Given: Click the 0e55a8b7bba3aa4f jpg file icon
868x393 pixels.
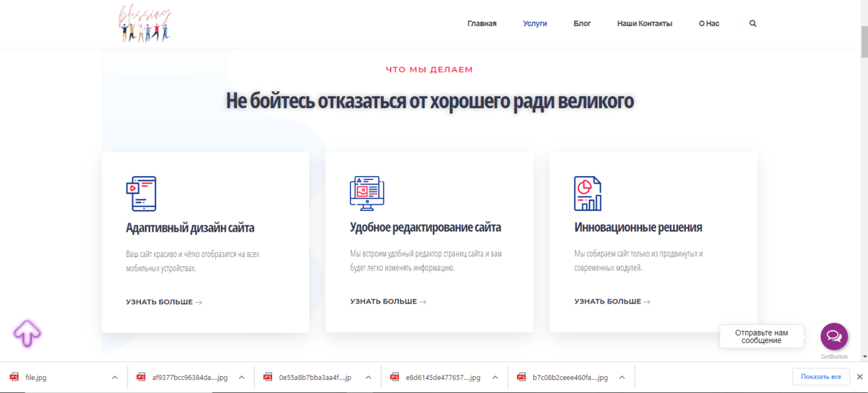Looking at the screenshot, I should [268, 377].
